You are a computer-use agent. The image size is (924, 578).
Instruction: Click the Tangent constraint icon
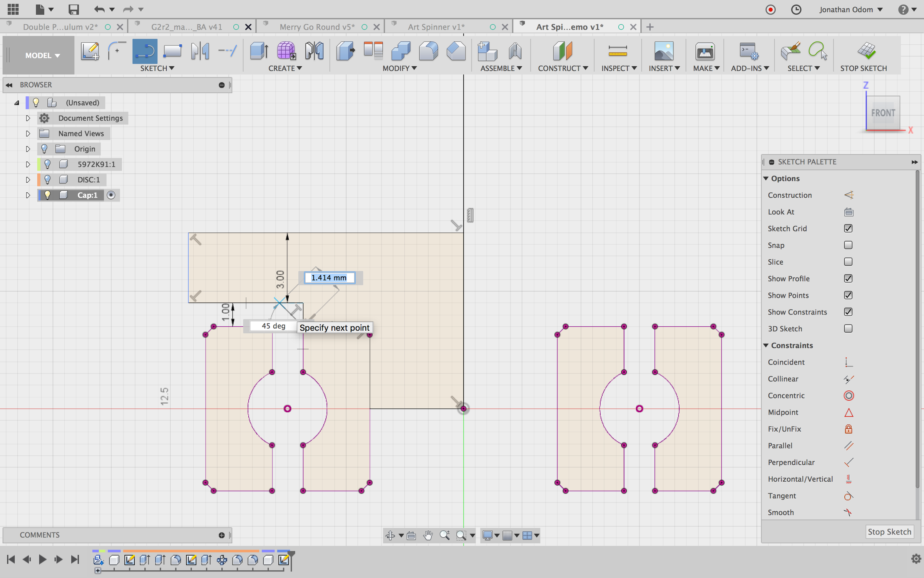pyautogui.click(x=849, y=496)
